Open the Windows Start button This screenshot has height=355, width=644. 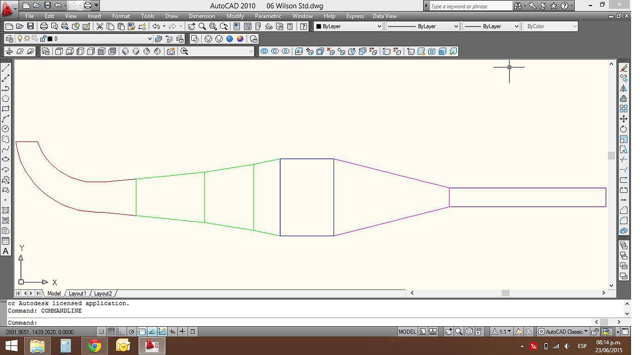click(11, 346)
